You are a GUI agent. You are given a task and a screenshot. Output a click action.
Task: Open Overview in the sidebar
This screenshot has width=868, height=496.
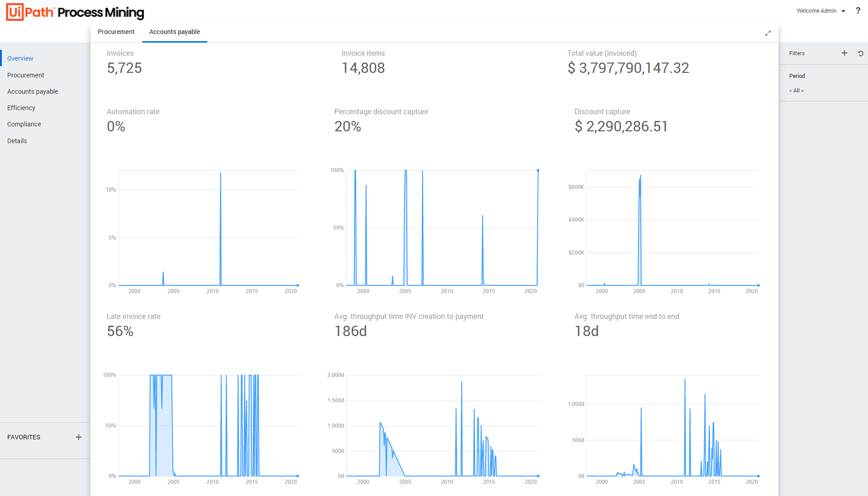pyautogui.click(x=20, y=58)
